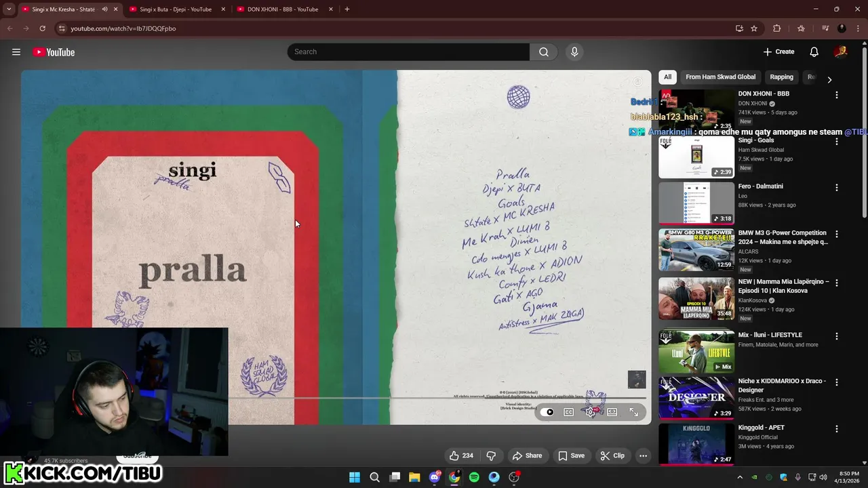Click the search magnifier button
868x488 pixels.
click(x=544, y=52)
